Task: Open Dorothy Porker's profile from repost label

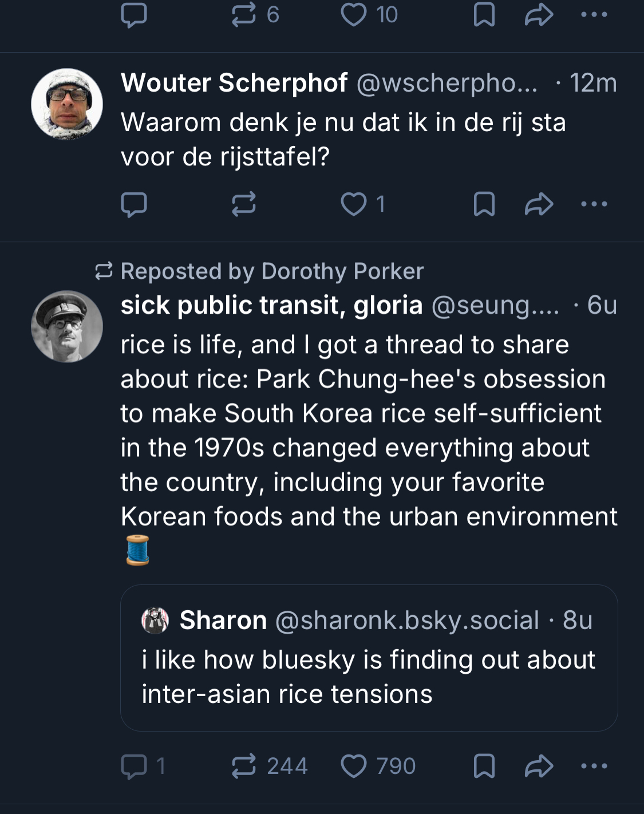Action: (x=342, y=271)
